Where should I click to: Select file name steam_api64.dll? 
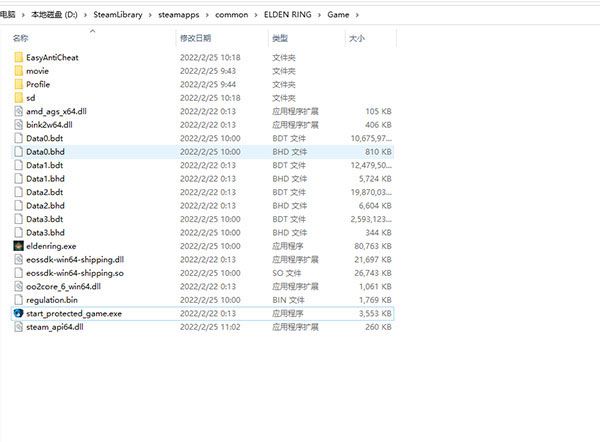coord(55,327)
